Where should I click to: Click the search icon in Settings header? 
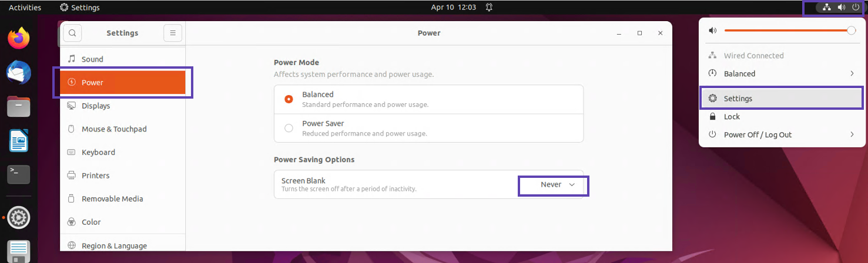coord(72,33)
